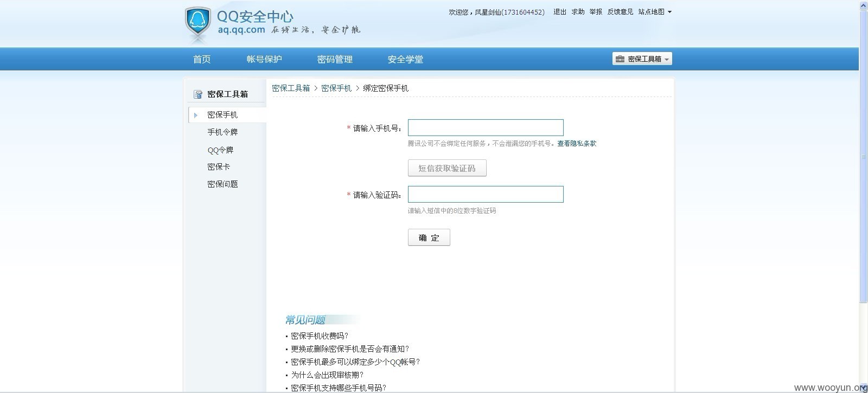Open the 帐号保护 navigation tab

pyautogui.click(x=264, y=59)
